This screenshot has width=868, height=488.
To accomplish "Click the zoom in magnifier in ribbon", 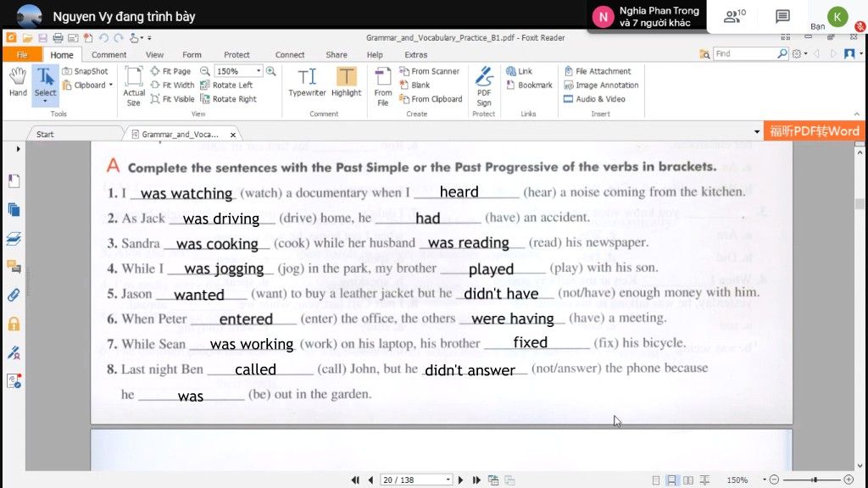I will (x=271, y=71).
